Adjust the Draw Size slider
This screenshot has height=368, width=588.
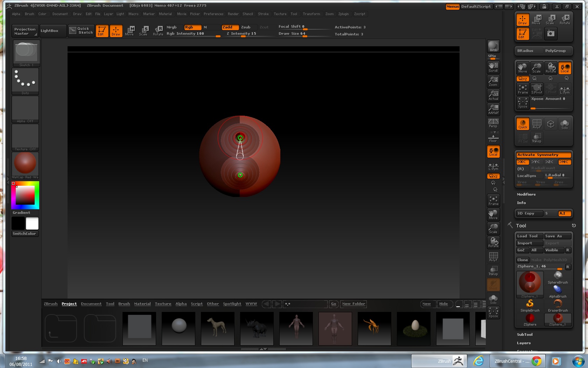(x=304, y=34)
